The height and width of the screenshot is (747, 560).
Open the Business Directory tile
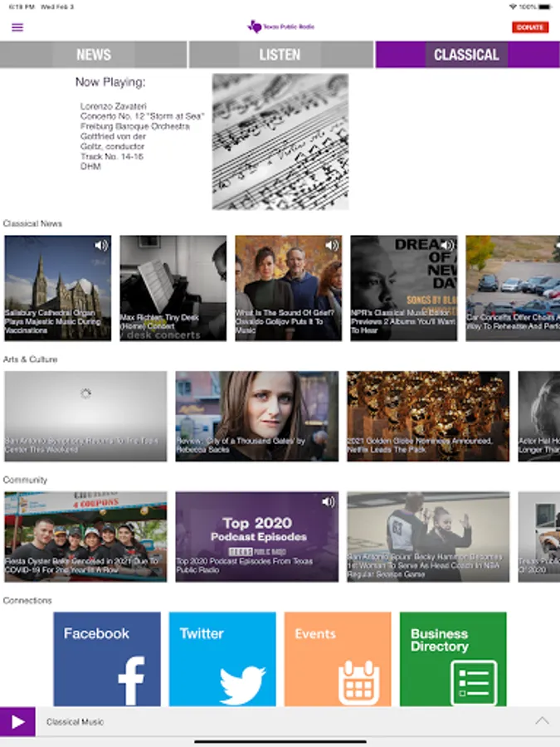click(x=453, y=659)
